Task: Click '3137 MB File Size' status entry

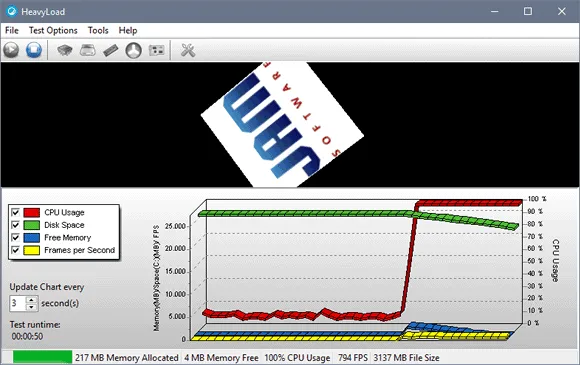Action: pos(406,358)
